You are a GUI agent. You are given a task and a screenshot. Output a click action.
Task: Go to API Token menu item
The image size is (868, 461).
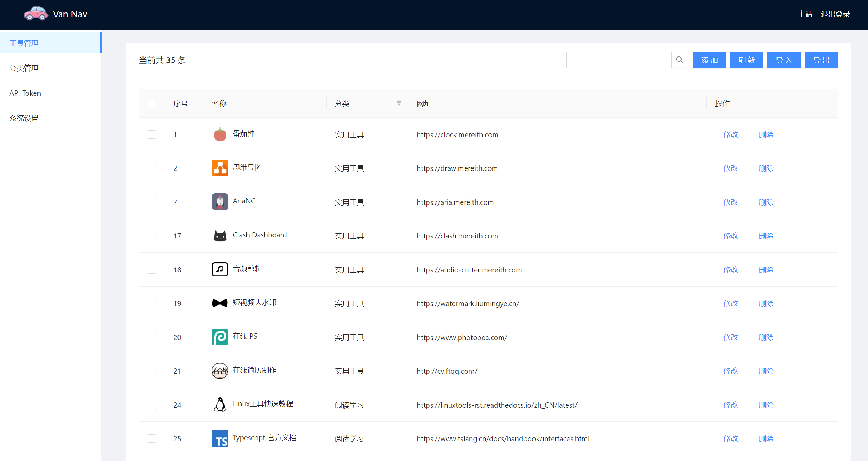point(25,93)
